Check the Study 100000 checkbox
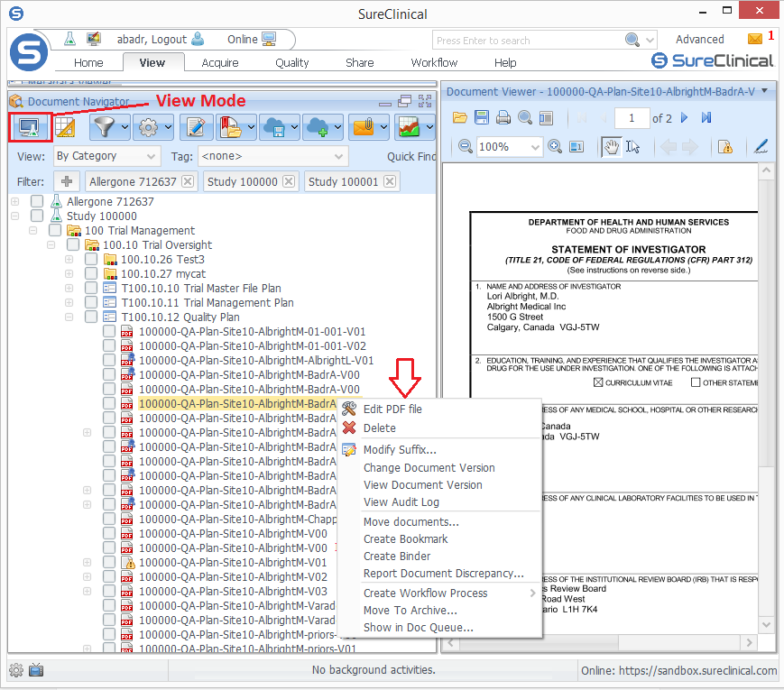Image resolution: width=784 pixels, height=690 pixels. point(36,216)
